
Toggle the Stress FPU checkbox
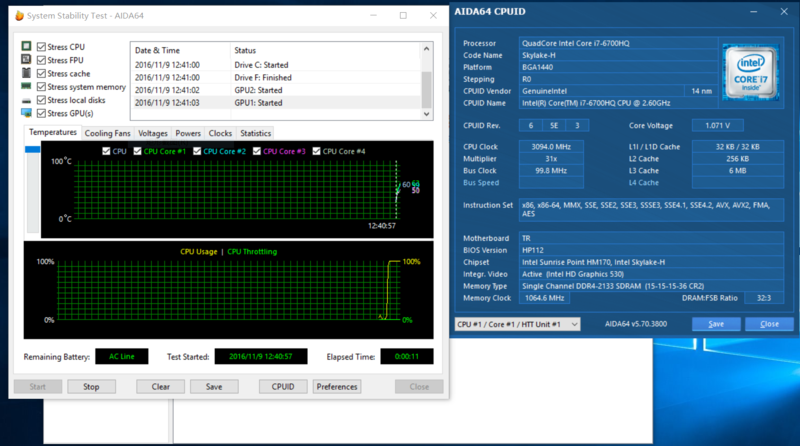click(x=41, y=60)
